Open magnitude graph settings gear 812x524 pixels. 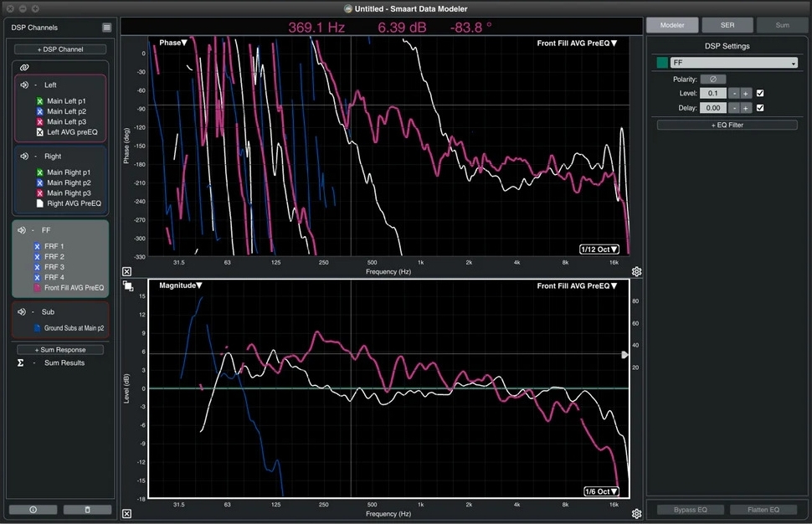coord(636,513)
